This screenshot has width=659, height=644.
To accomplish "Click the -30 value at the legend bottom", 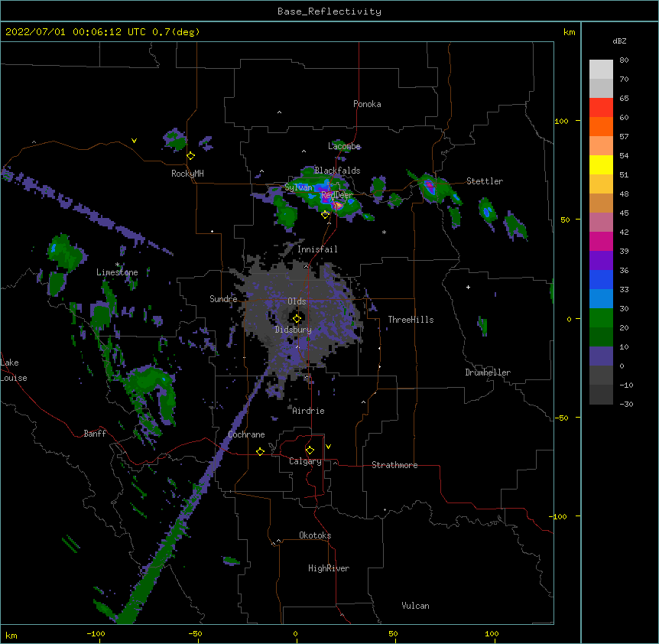I will (626, 404).
